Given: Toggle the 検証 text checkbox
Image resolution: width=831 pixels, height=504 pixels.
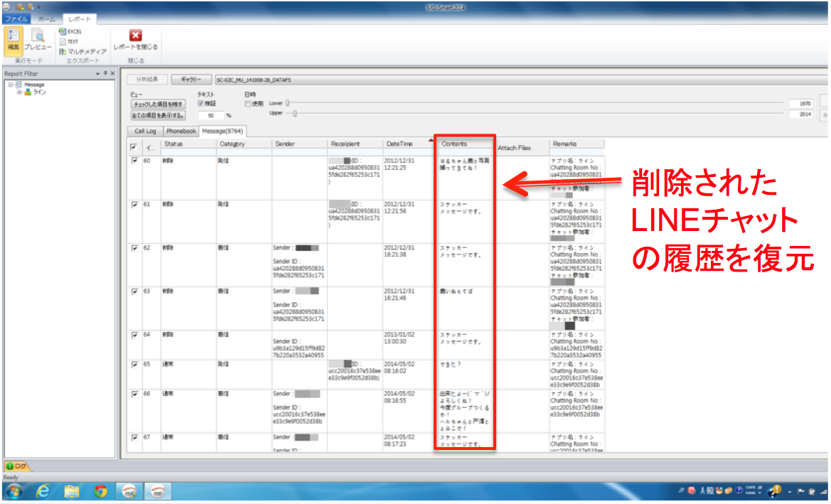Looking at the screenshot, I should [201, 104].
